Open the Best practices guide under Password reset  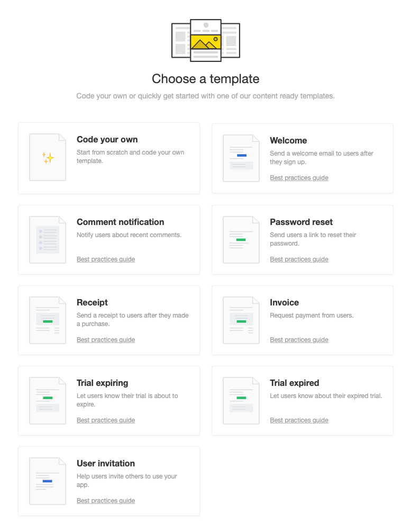pyautogui.click(x=299, y=259)
